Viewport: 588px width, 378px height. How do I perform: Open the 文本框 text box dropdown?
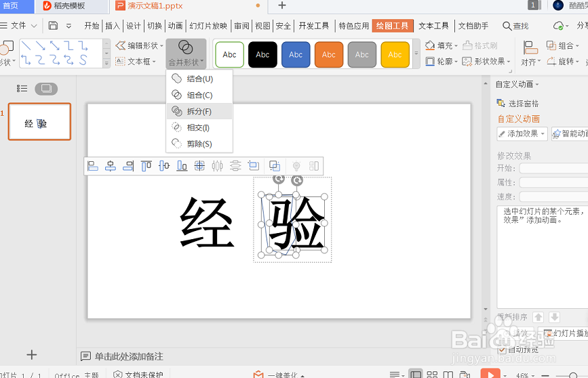pos(136,62)
